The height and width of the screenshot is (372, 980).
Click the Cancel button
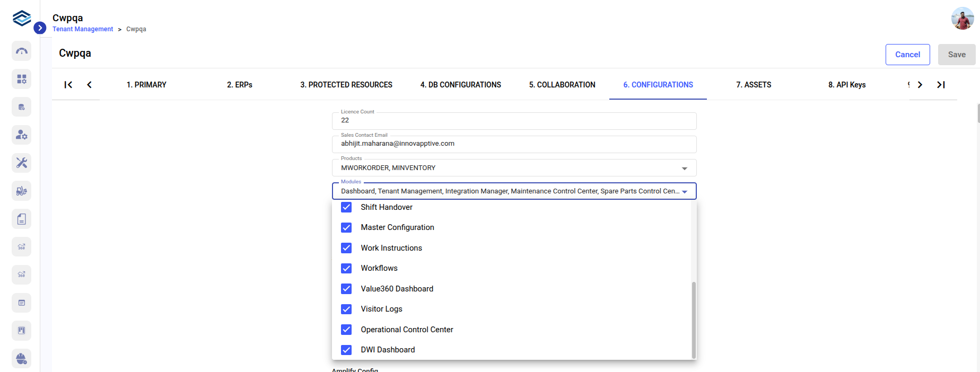pyautogui.click(x=907, y=55)
